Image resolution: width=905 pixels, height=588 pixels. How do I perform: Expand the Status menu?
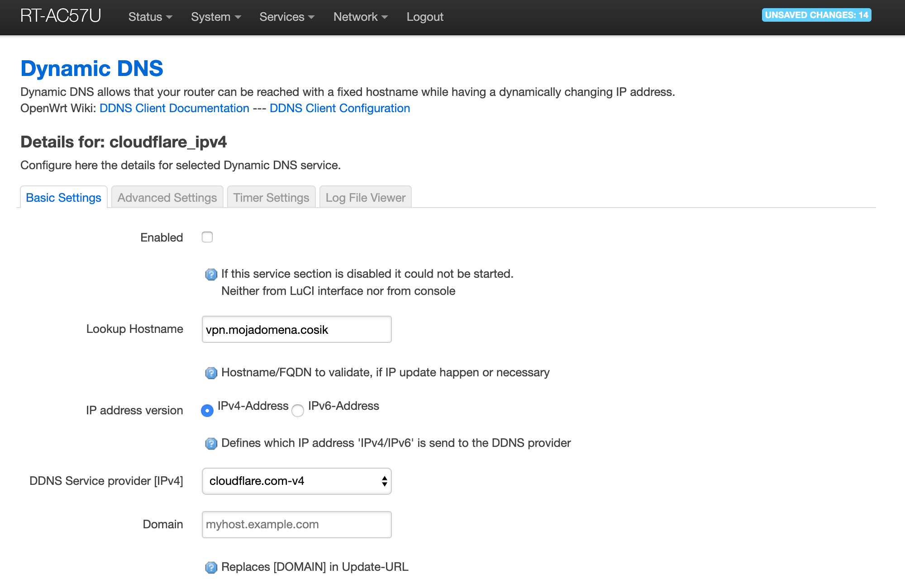[150, 17]
